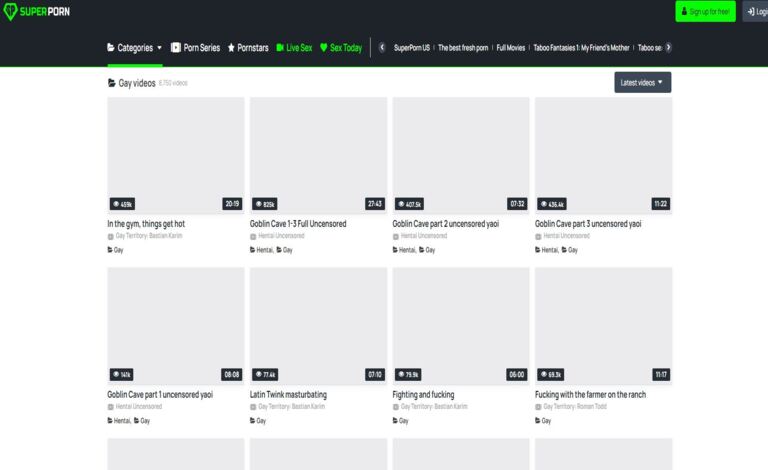Expand the Latest videos sort dropdown

(x=642, y=82)
